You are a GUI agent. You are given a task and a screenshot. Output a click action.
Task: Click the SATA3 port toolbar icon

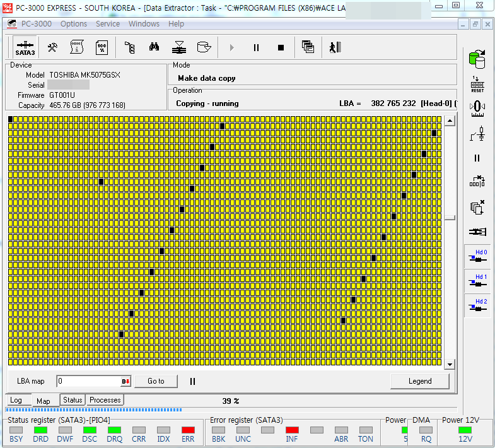coord(25,47)
